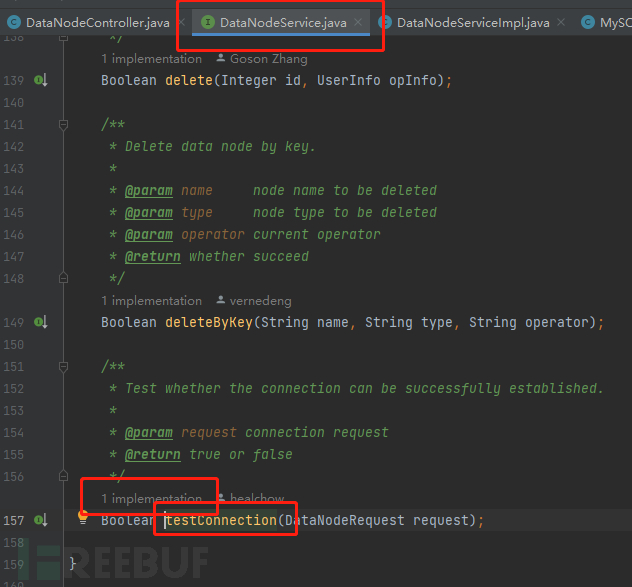Click the DataNodeService.java interface file icon
The width and height of the screenshot is (632, 587).
pos(207,21)
